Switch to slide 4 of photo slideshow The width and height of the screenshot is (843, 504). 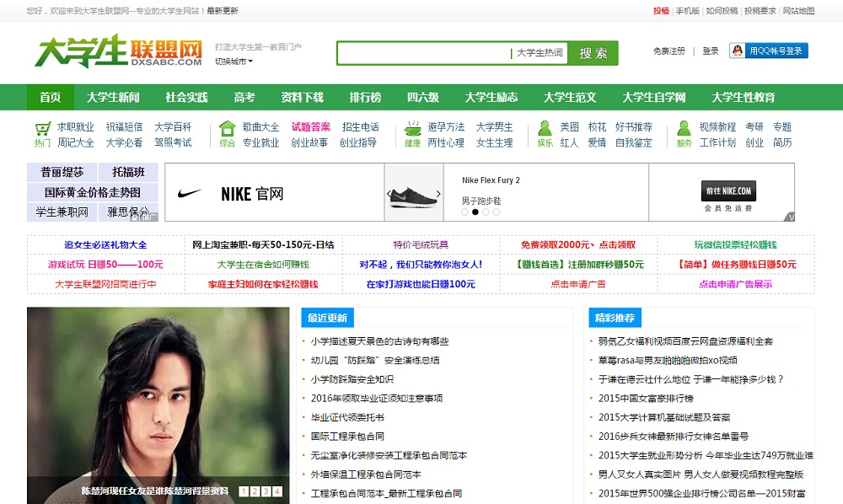(277, 491)
